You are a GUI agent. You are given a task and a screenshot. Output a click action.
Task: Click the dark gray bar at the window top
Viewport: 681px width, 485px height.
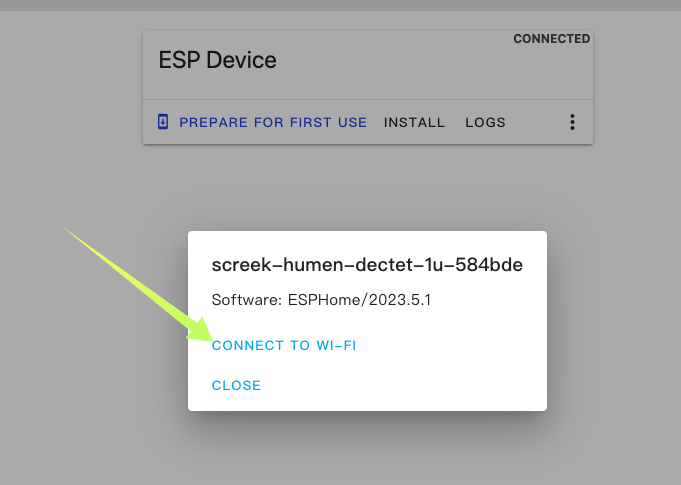click(x=340, y=5)
